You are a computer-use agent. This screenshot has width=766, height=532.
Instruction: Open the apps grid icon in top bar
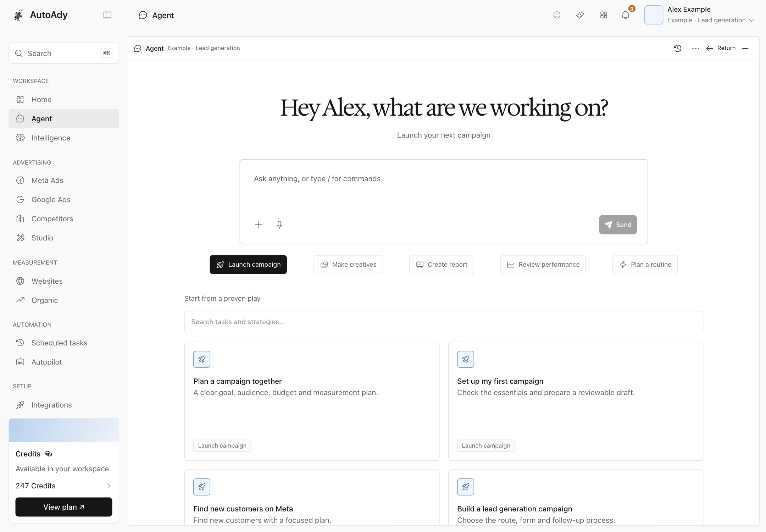point(604,15)
